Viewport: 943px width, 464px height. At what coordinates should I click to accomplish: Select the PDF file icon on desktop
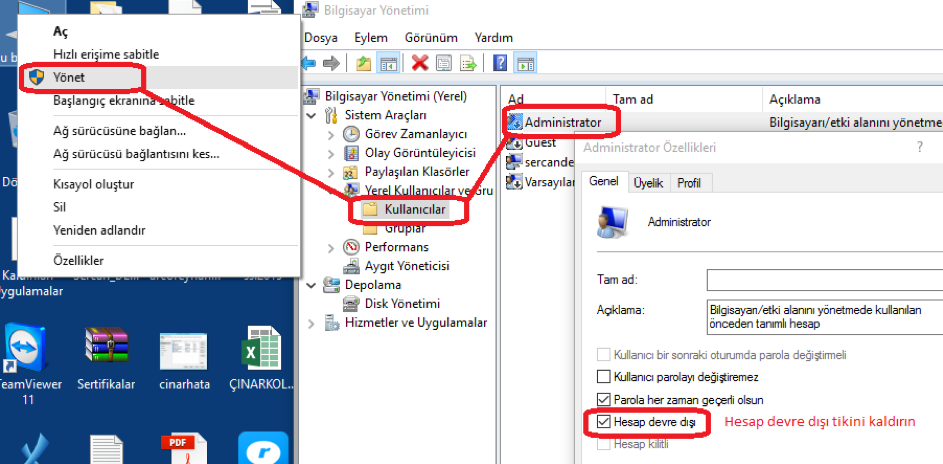point(183,450)
